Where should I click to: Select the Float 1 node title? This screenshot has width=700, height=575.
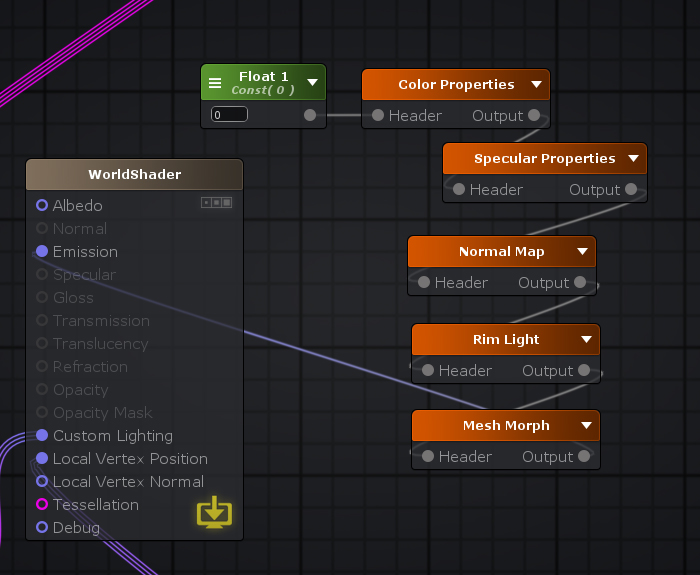[x=263, y=76]
